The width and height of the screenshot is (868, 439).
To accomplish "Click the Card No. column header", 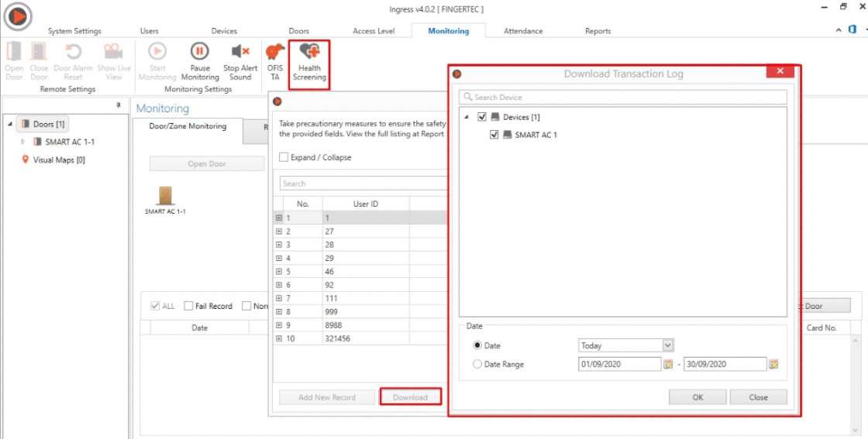I will coord(821,328).
